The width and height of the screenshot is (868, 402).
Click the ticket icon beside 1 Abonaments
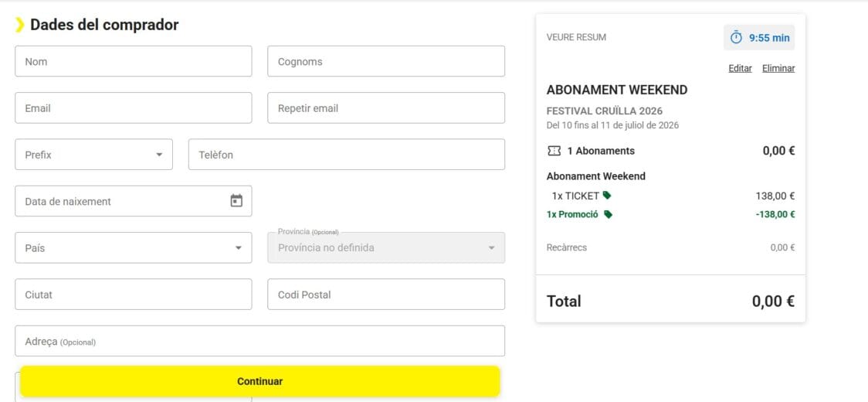(554, 151)
